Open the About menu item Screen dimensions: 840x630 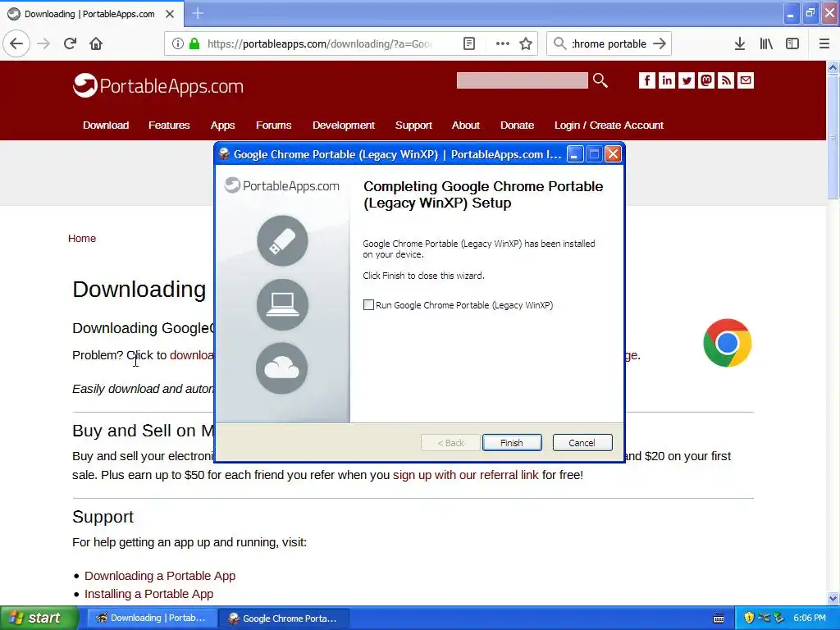pos(466,125)
